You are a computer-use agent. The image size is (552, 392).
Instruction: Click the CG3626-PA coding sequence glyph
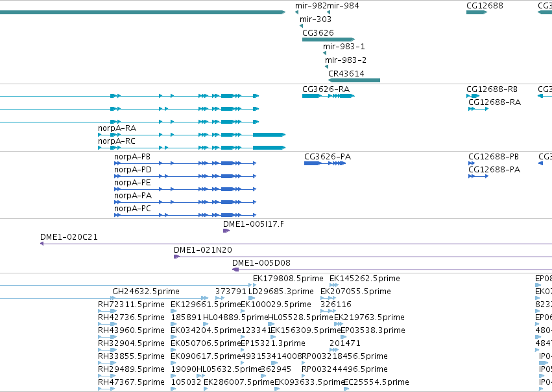(x=324, y=163)
